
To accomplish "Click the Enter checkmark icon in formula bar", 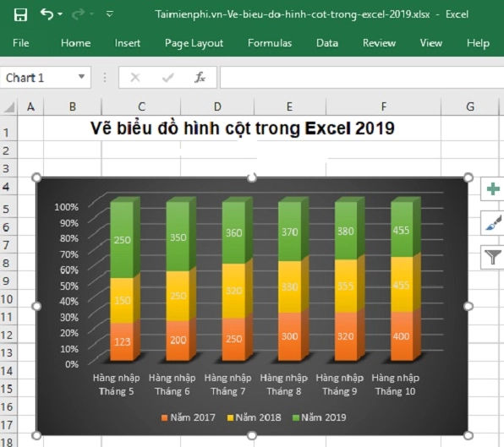I will [x=167, y=78].
